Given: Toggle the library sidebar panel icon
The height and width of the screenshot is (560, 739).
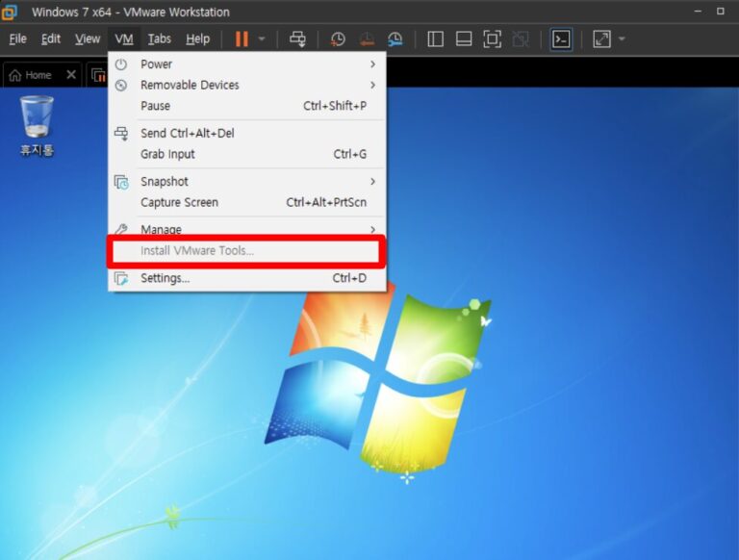Looking at the screenshot, I should 435,39.
